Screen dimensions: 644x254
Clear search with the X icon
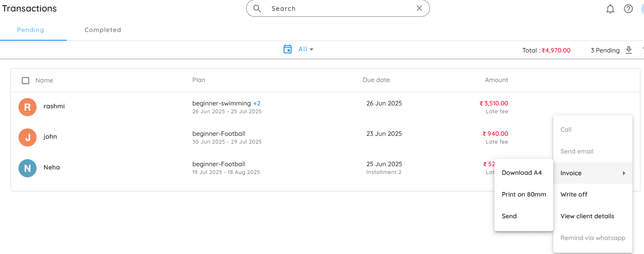click(419, 8)
